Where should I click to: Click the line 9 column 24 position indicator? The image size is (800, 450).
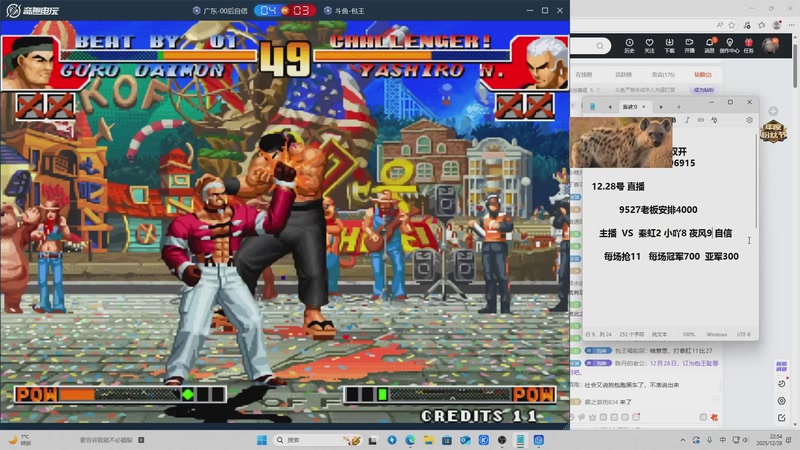599,334
